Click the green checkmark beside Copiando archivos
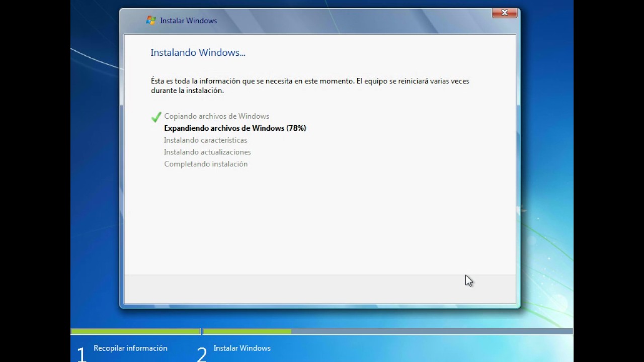644x362 pixels. (x=156, y=117)
